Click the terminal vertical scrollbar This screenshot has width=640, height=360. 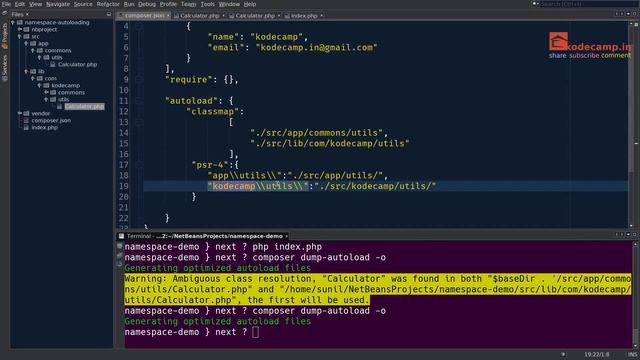(635, 294)
